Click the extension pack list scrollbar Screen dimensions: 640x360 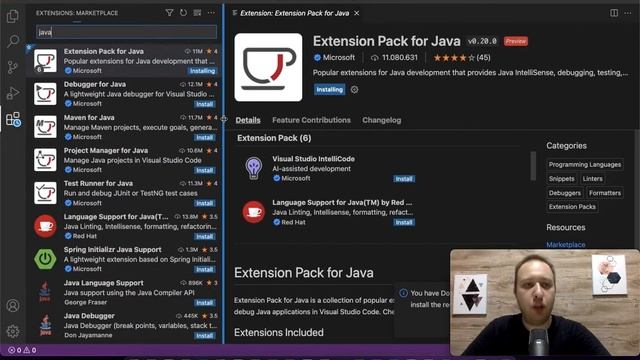[533, 166]
